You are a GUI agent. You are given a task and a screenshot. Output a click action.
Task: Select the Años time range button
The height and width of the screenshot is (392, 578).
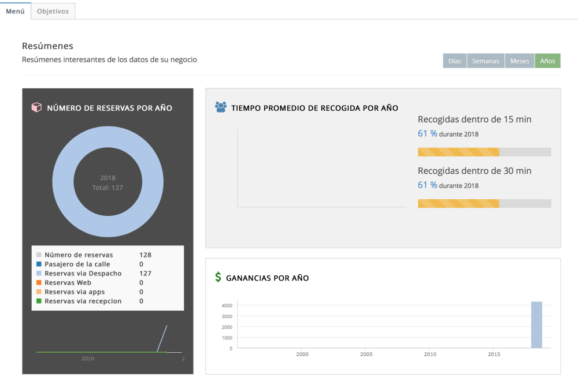point(547,61)
